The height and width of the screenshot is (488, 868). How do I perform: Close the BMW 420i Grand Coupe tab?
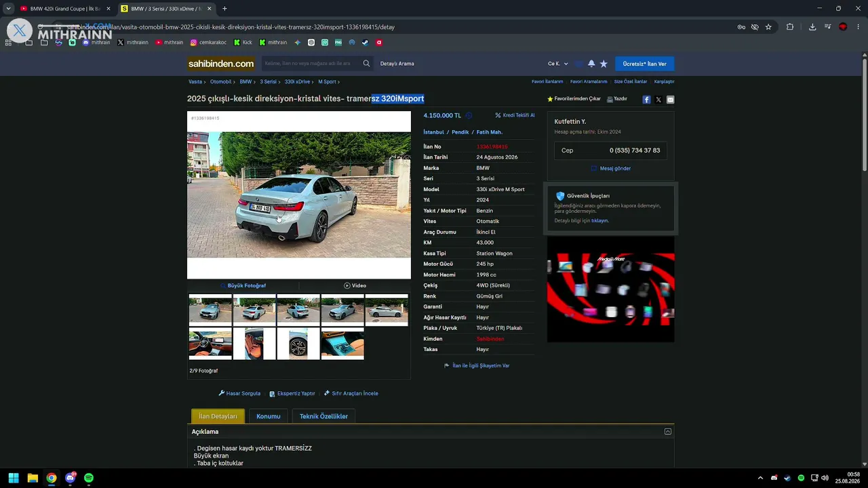coord(108,9)
